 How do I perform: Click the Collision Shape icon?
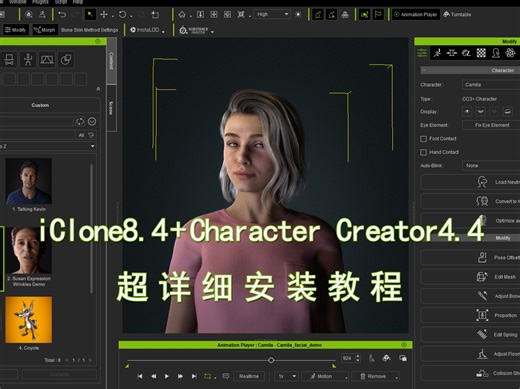point(482,373)
